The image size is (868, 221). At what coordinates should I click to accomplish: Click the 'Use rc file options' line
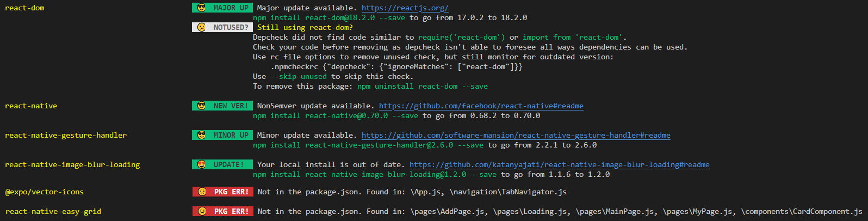coord(433,57)
